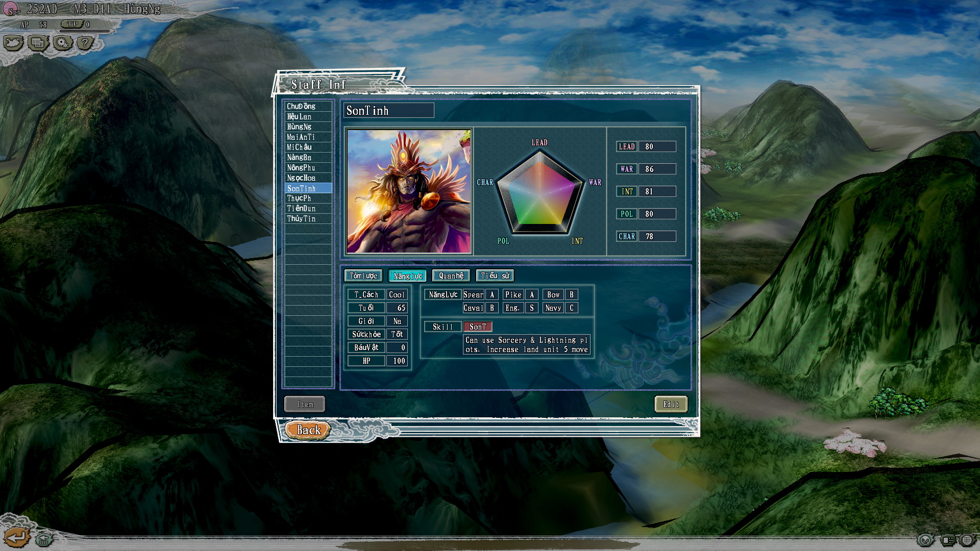
Task: Click the INT value 81
Action: point(657,191)
